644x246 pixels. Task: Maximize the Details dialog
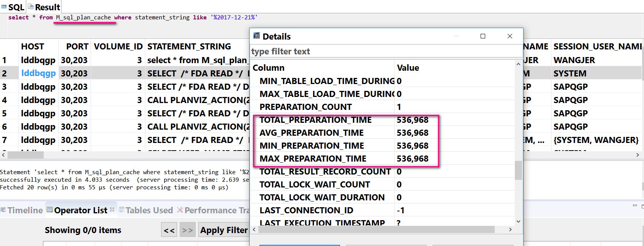point(483,36)
